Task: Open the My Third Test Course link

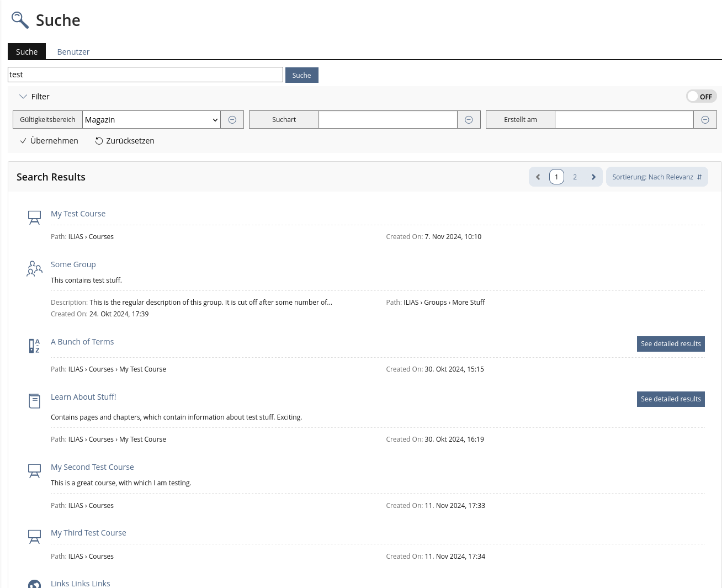Action: [88, 533]
